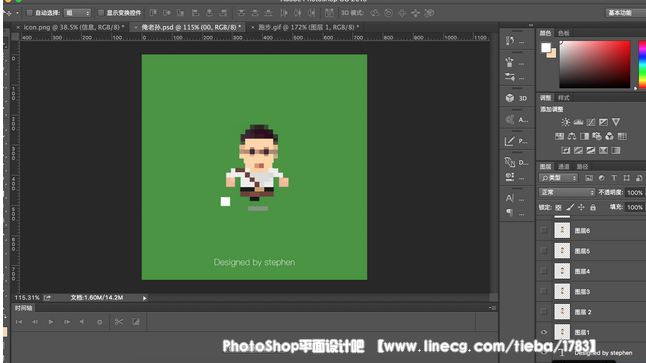The height and width of the screenshot is (363, 646).
Task: Click the timeline settings gear button
Action: [x=99, y=322]
